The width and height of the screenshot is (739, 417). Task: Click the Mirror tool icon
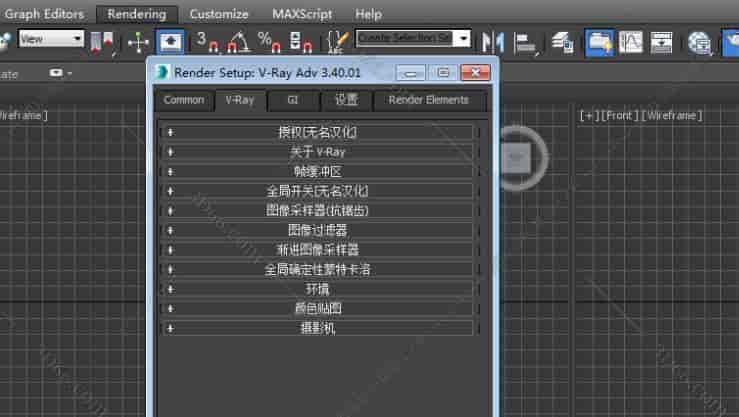[492, 42]
